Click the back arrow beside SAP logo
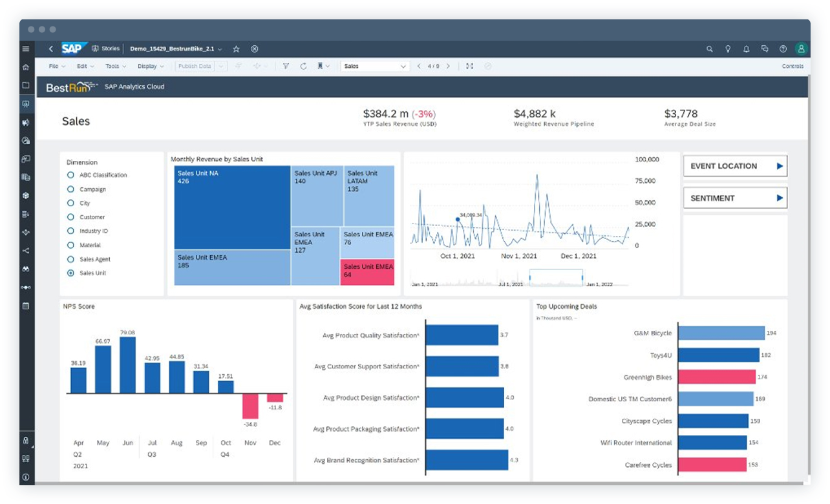This screenshot has height=504, width=830. 51,48
